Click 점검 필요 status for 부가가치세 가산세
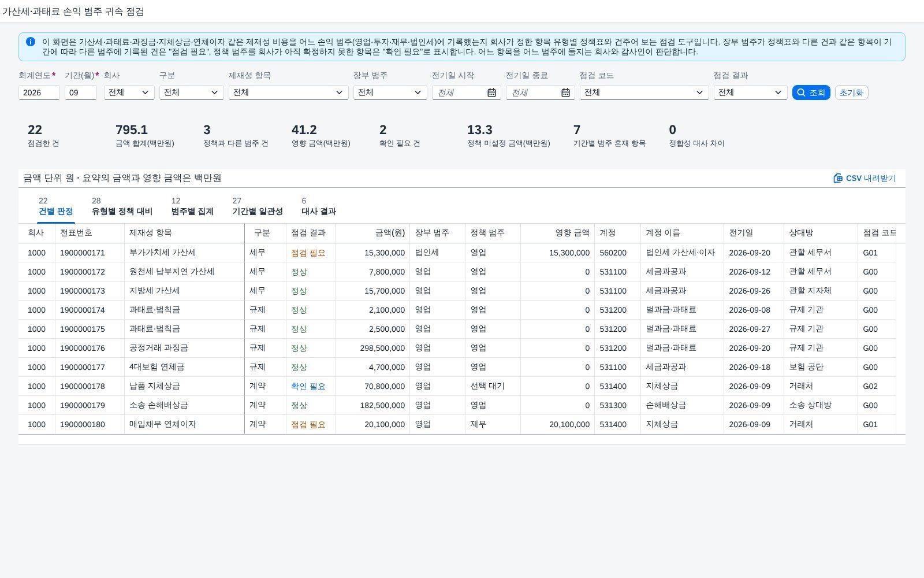The width and height of the screenshot is (924, 578). (x=308, y=253)
